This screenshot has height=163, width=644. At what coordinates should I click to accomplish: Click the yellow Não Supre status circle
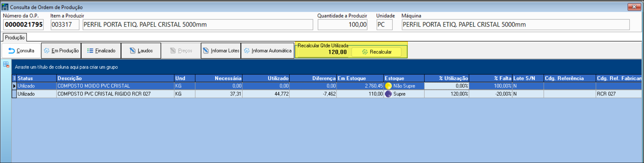(x=388, y=86)
